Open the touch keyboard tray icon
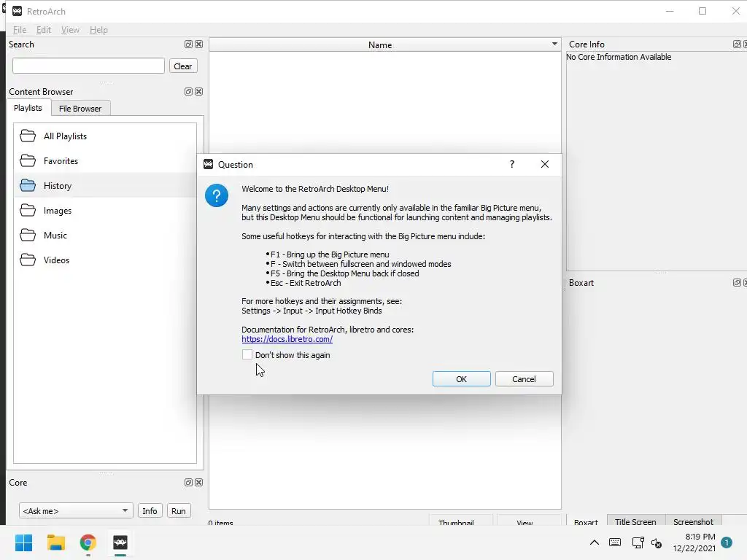Screen dimensions: 747x560 click(x=615, y=542)
